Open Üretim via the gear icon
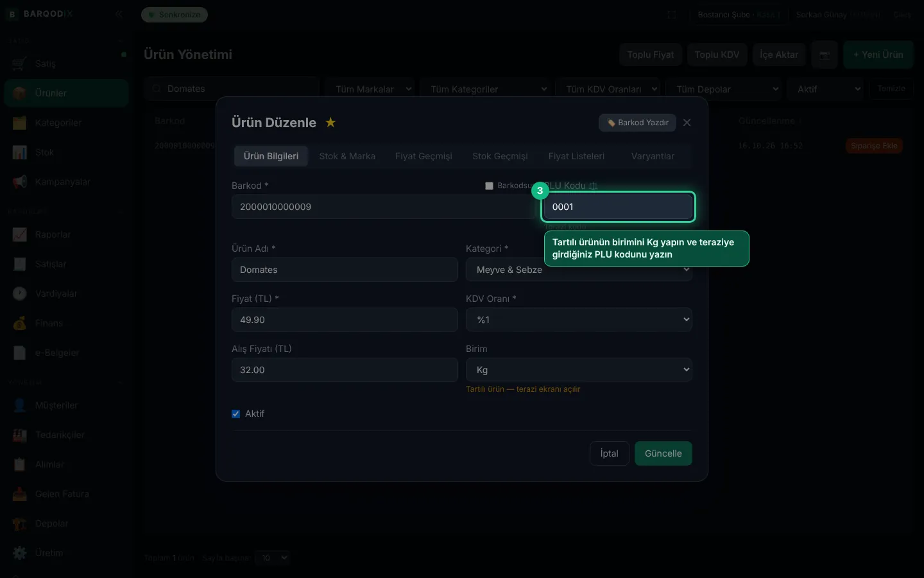The height and width of the screenshot is (578, 924). [x=19, y=553]
